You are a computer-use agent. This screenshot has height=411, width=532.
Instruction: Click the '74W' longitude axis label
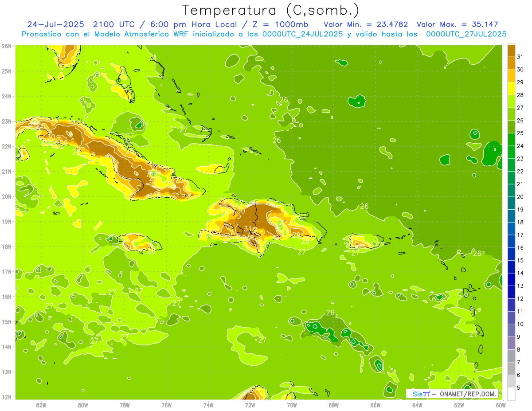point(208,405)
